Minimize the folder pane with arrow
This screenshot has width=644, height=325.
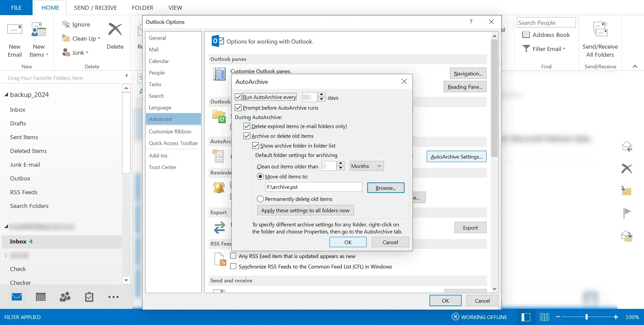click(x=126, y=75)
